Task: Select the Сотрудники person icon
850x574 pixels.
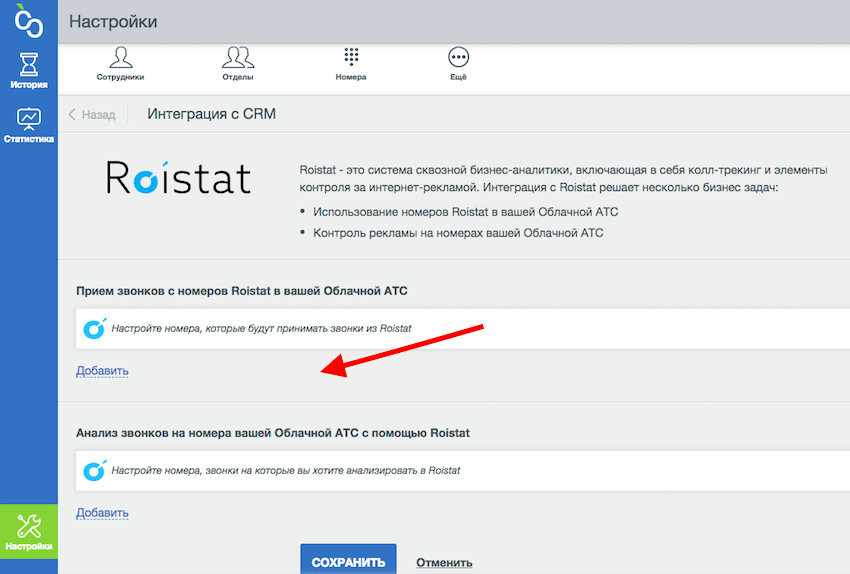Action: 120,63
